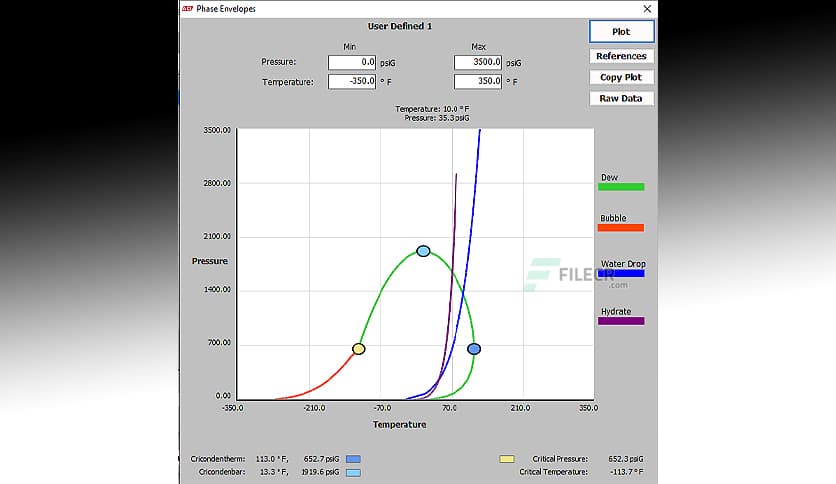Click the Critical Pressure '652.3 psiG' value
This screenshot has width=836, height=484.
626,459
